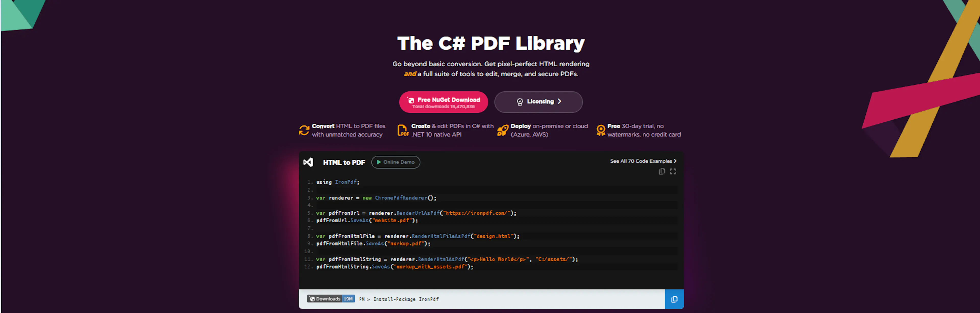This screenshot has width=980, height=313.
Task: Click the orange Convert refresh-arrows icon
Action: (304, 130)
